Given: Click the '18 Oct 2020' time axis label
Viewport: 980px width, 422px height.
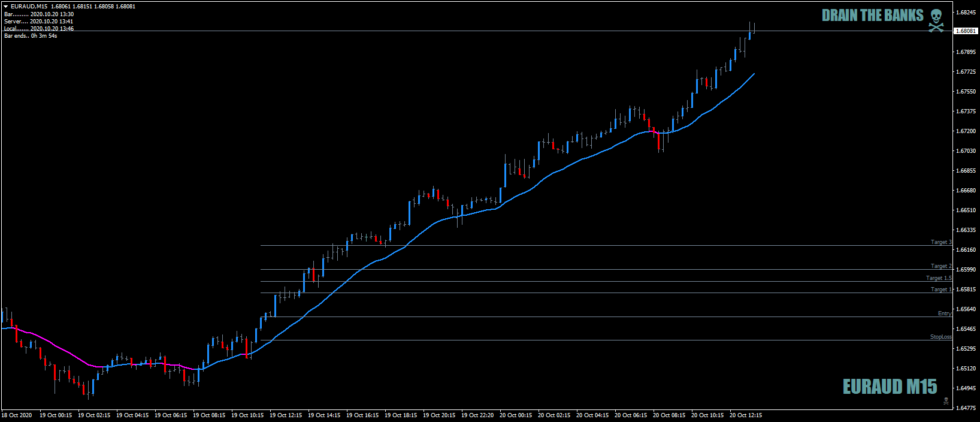Looking at the screenshot, I should point(17,415).
